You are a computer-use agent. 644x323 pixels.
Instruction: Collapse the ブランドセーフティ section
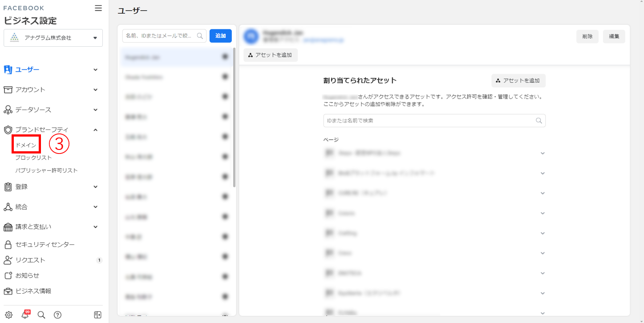tap(95, 130)
